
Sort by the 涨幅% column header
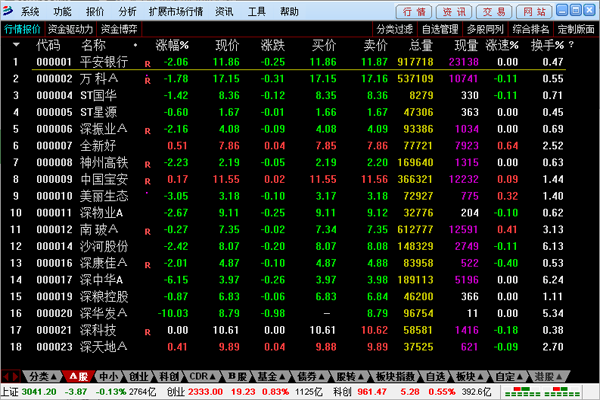point(172,45)
